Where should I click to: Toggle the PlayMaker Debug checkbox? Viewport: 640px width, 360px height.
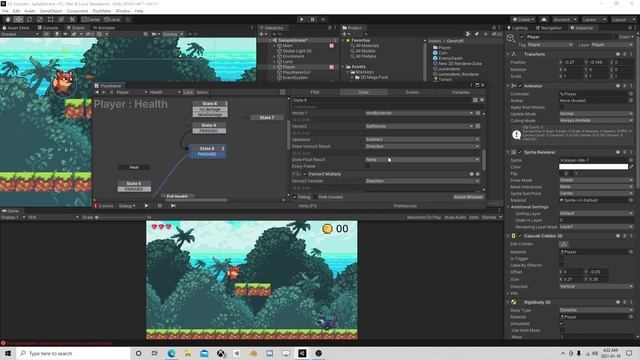pos(295,197)
